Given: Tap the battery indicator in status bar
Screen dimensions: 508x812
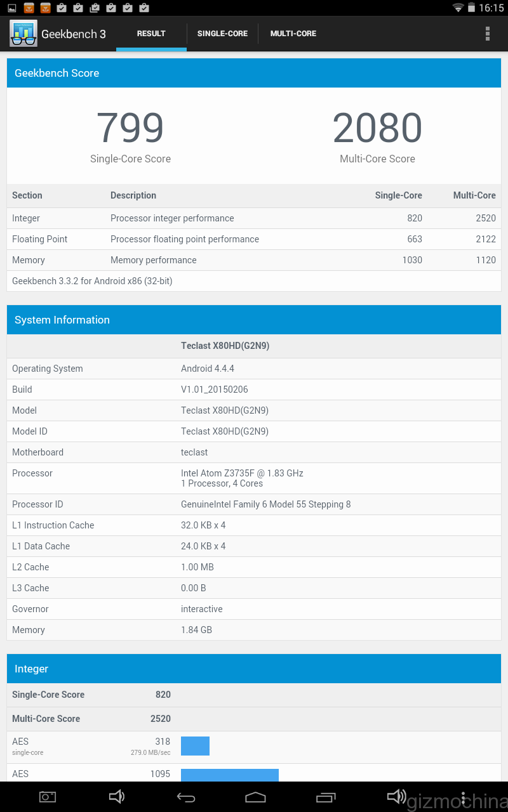Looking at the screenshot, I should coord(471,8).
